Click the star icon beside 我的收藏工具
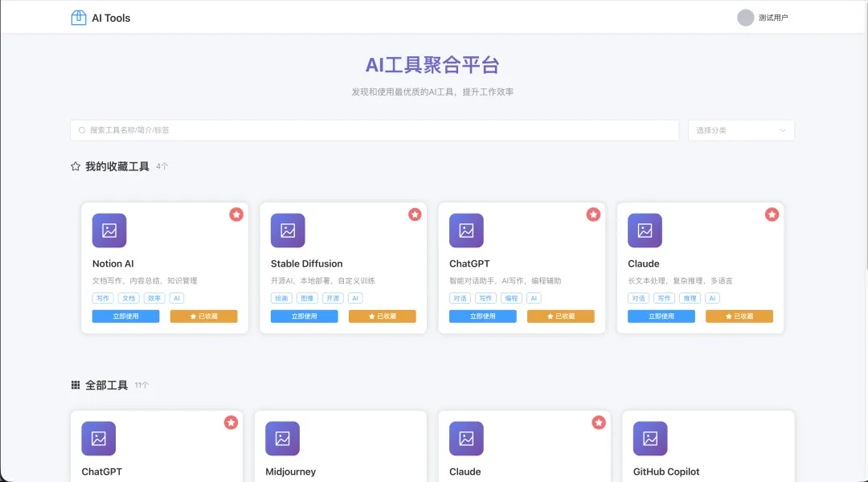 click(76, 166)
